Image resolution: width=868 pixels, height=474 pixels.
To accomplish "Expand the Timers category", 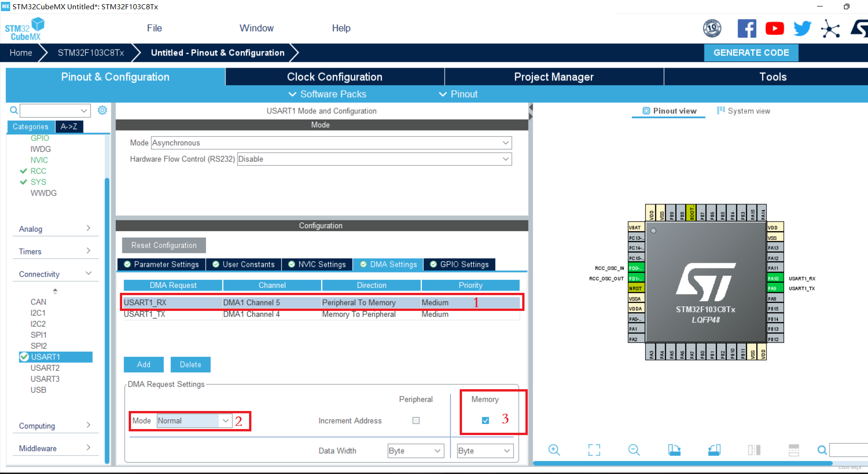I will click(x=55, y=251).
